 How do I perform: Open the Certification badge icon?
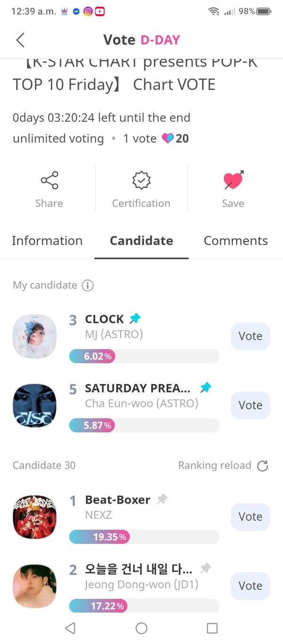[141, 180]
